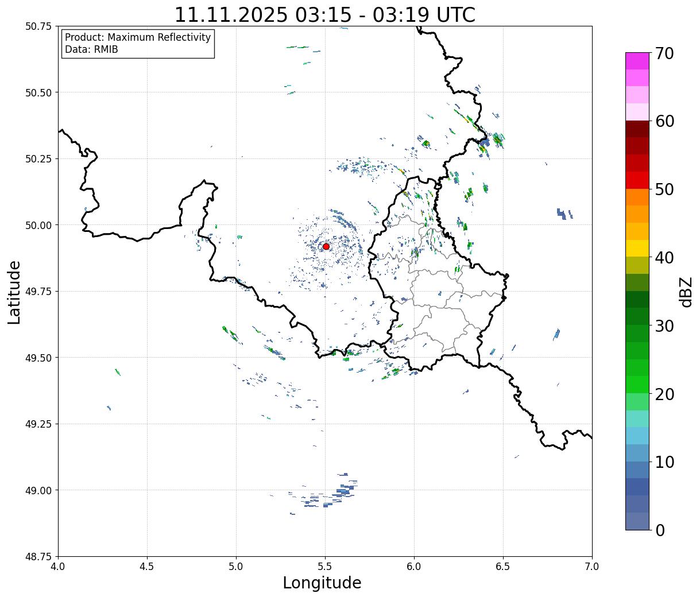This screenshot has height=597, width=700.
Task: Click the Product: Maximum Reflectivity label
Action: point(138,37)
